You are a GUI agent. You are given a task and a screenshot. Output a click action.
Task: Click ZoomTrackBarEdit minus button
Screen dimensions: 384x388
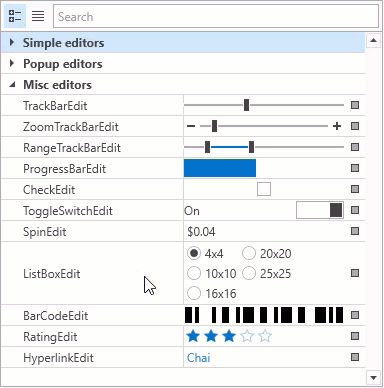click(x=191, y=126)
